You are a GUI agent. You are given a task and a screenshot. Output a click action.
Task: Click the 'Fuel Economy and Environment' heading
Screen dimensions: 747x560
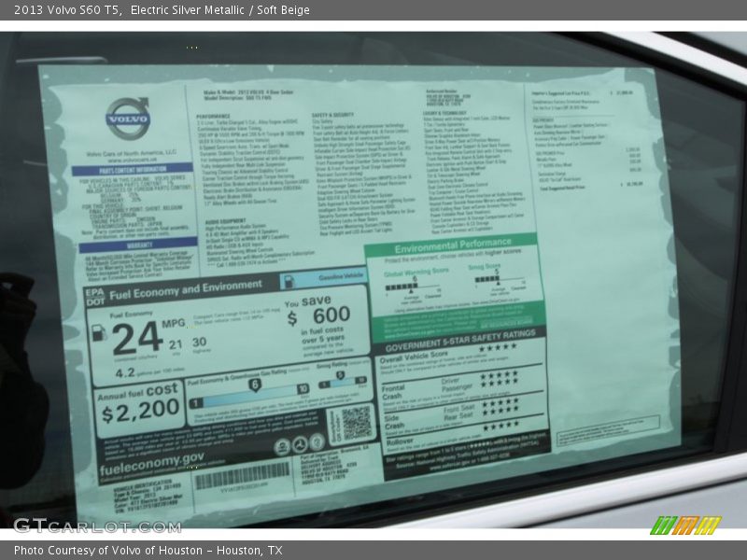[x=186, y=290]
